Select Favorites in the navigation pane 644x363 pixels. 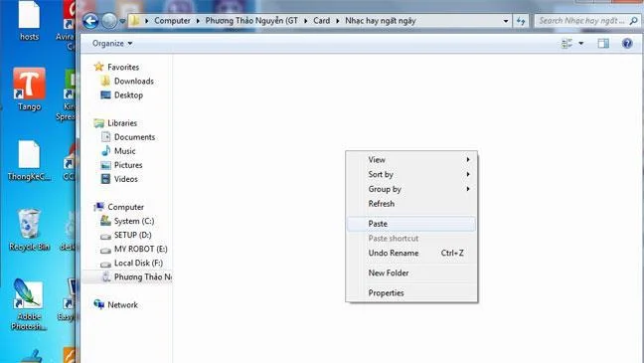pyautogui.click(x=123, y=67)
